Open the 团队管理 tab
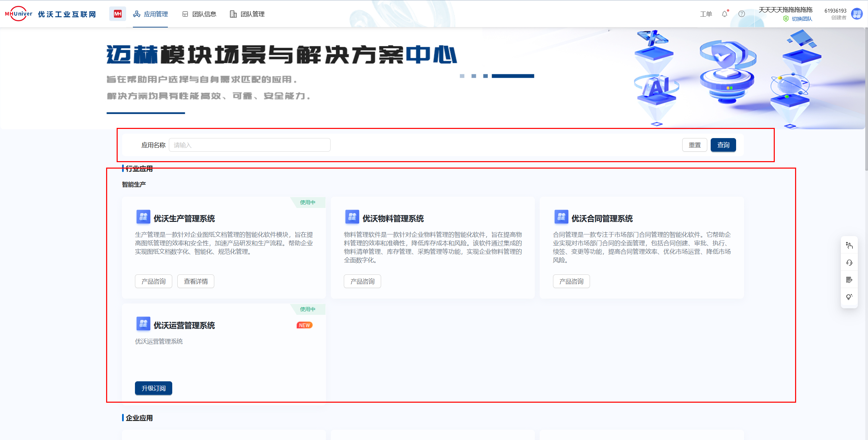868x440 pixels. [247, 14]
